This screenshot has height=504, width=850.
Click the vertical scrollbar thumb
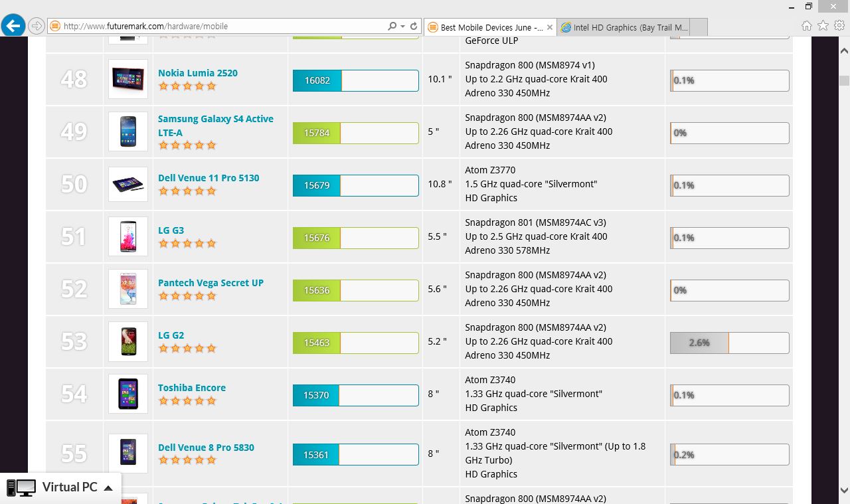[x=844, y=80]
